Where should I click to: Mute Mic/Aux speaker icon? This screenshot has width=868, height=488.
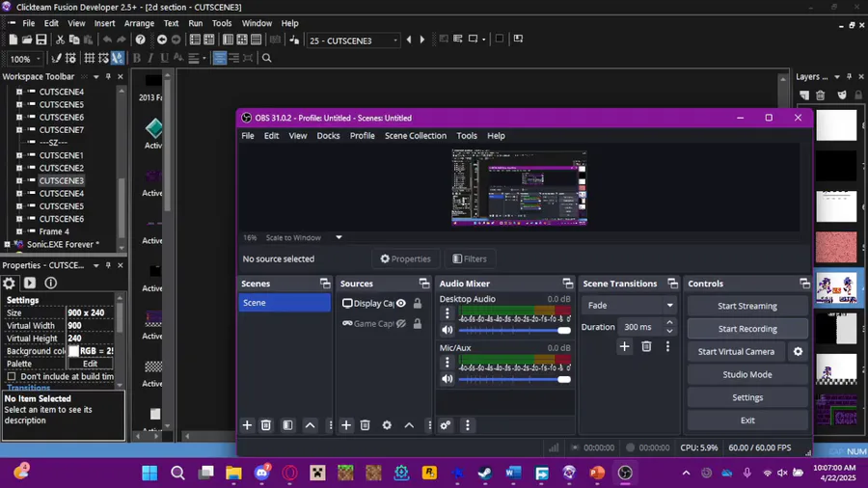tap(448, 380)
